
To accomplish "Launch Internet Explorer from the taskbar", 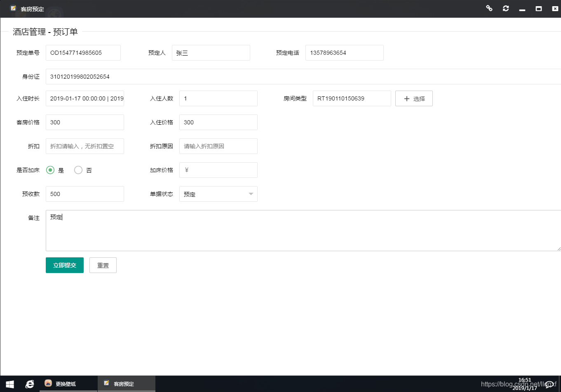I will [30, 384].
